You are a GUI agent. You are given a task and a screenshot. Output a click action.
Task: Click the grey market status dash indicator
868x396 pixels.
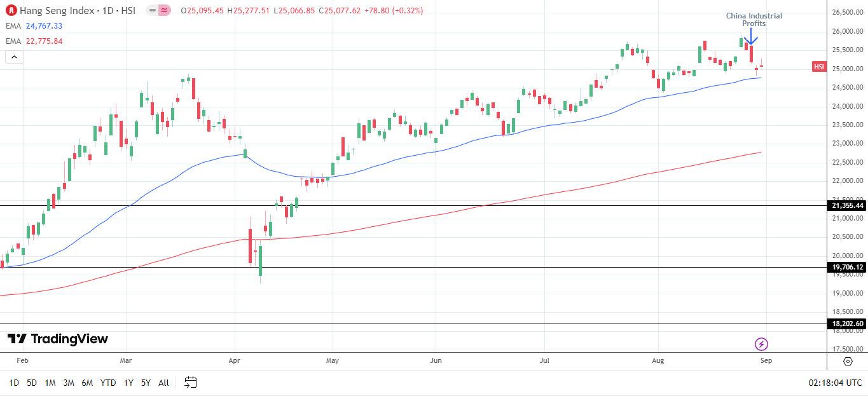(152, 11)
